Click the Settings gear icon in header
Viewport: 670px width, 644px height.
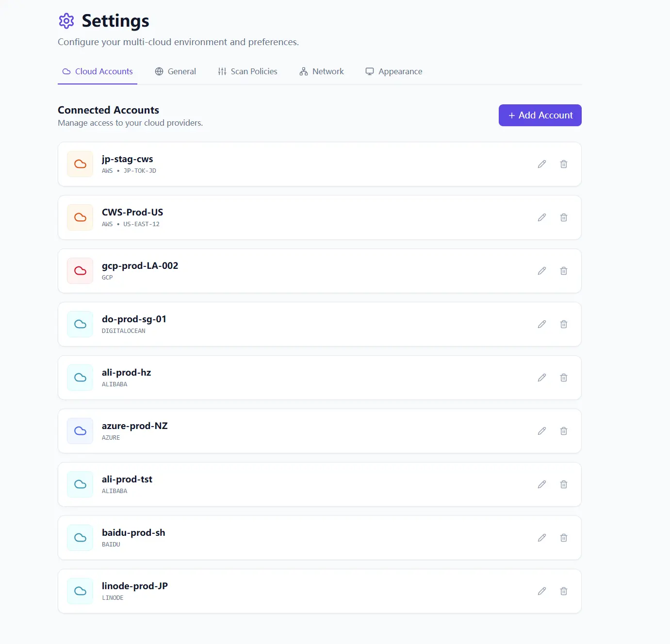pos(66,21)
